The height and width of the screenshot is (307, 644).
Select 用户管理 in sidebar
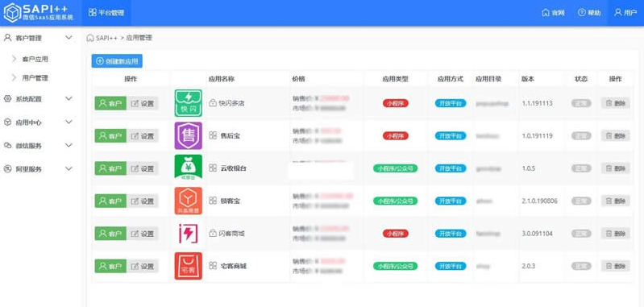click(35, 78)
